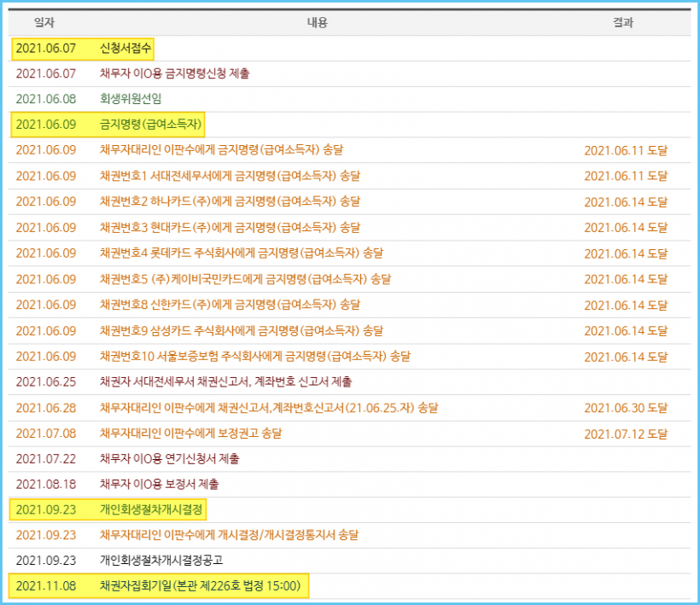Screen dimensions: 700x605
Task: Click 채권번호10 서울보증보험 주식회사 송달 row
Action: click(255, 356)
